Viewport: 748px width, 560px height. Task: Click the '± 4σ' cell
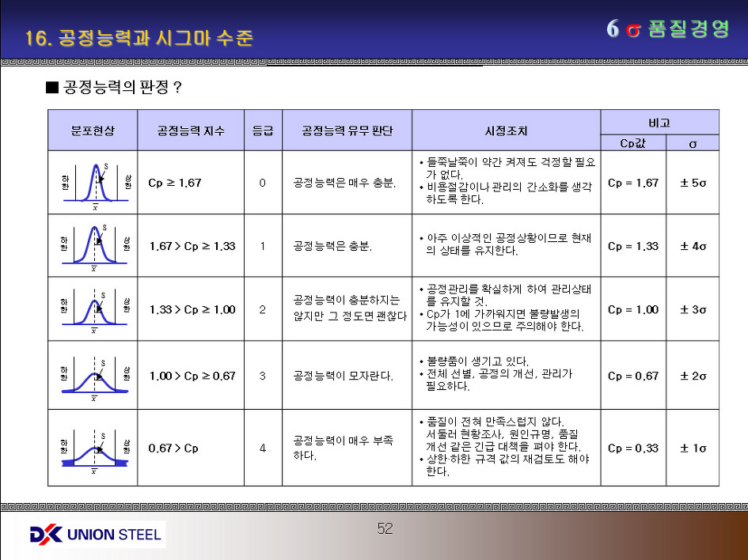(x=693, y=246)
